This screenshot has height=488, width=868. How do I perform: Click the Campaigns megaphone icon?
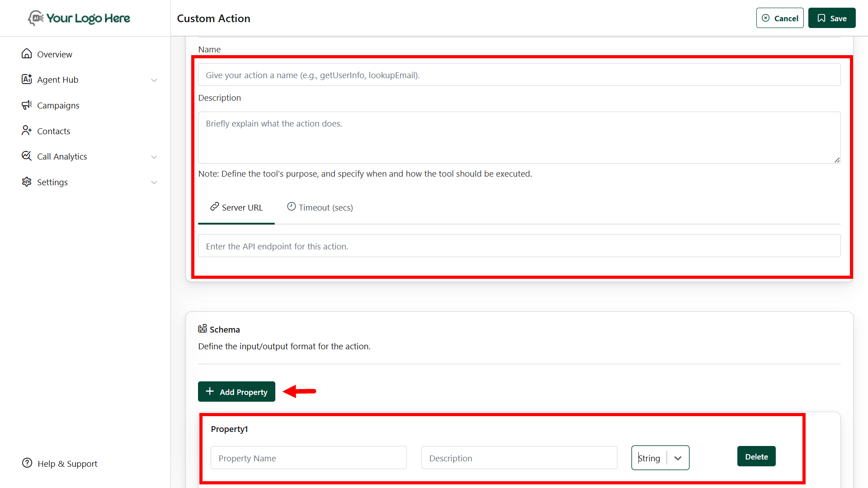point(27,105)
